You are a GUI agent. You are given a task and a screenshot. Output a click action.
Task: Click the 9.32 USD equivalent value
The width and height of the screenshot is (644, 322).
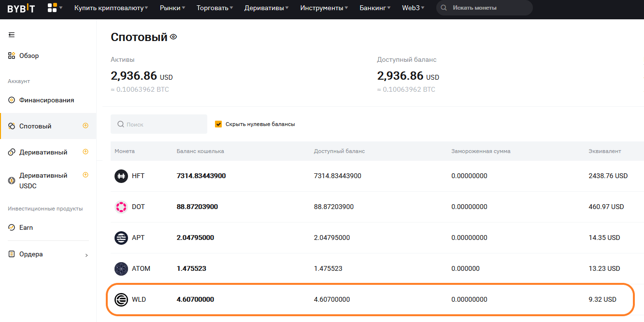(602, 299)
